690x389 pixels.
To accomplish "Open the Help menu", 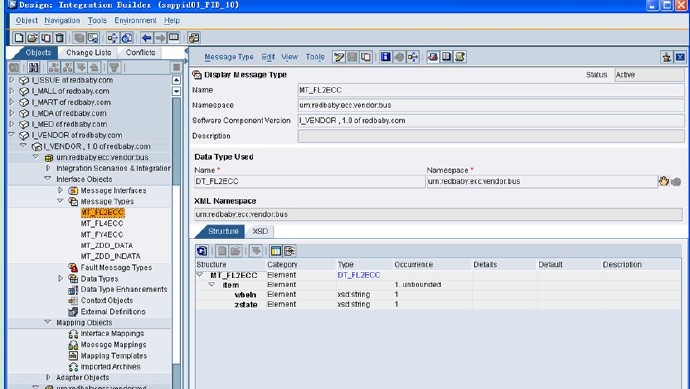I will coord(172,20).
